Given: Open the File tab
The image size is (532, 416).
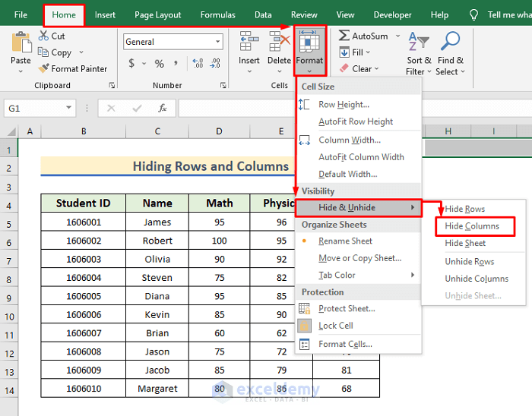Looking at the screenshot, I should (21, 15).
